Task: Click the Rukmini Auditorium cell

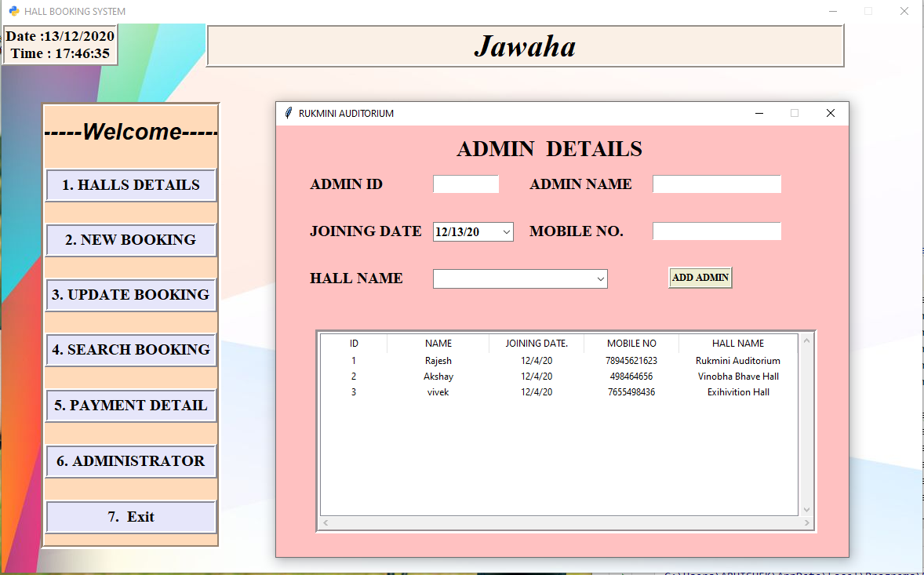Action: 738,361
